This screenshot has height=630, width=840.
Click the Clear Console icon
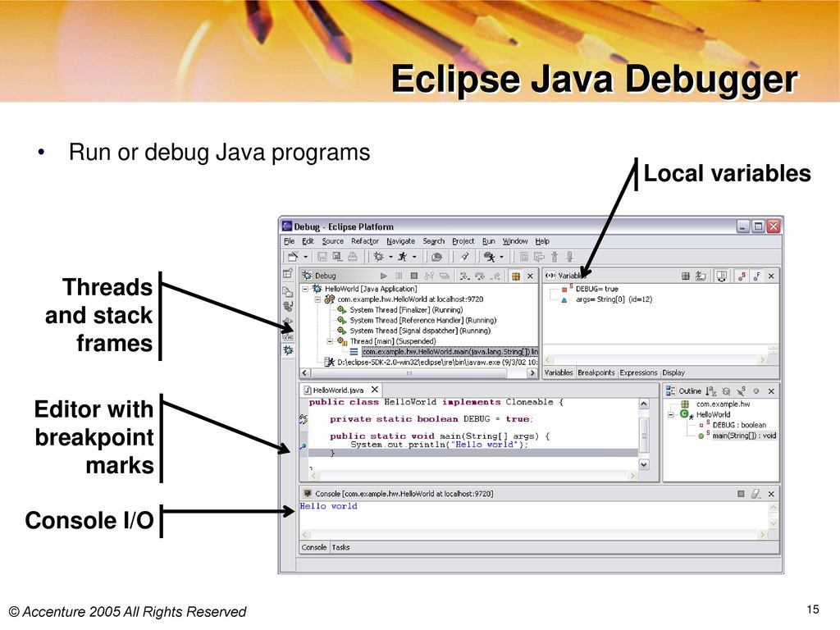point(756,493)
